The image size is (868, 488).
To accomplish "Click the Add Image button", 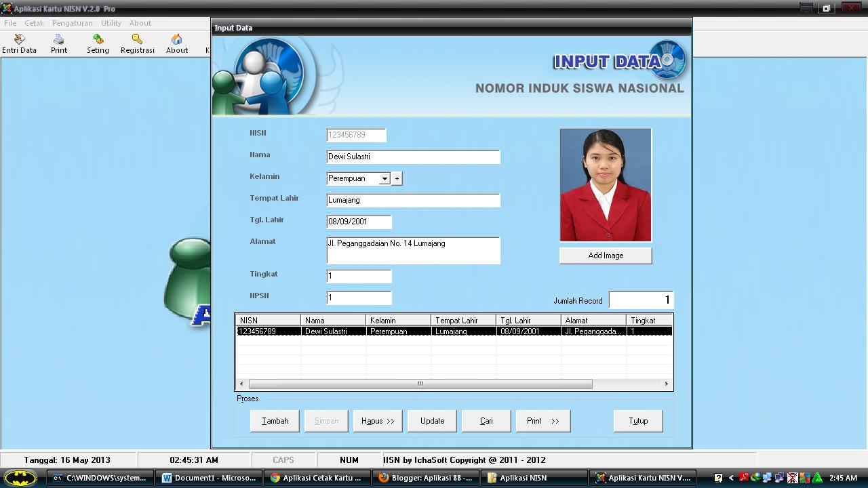I will click(604, 256).
